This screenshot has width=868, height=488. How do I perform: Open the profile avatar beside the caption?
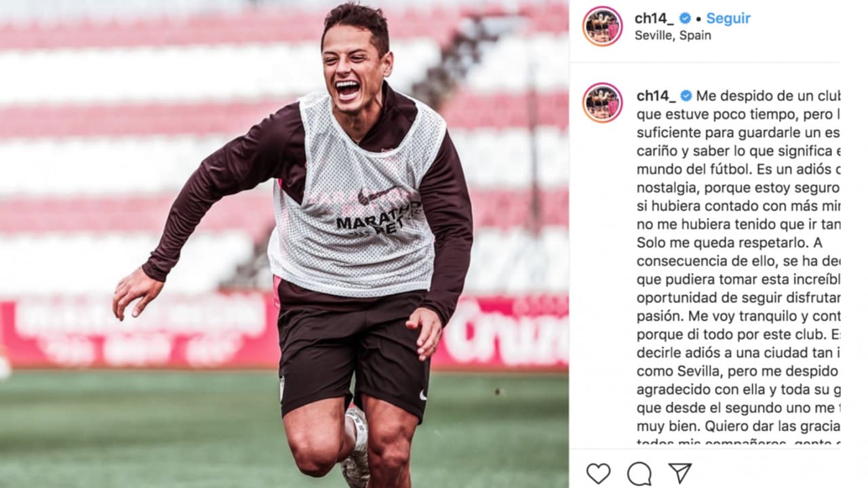coord(602,102)
